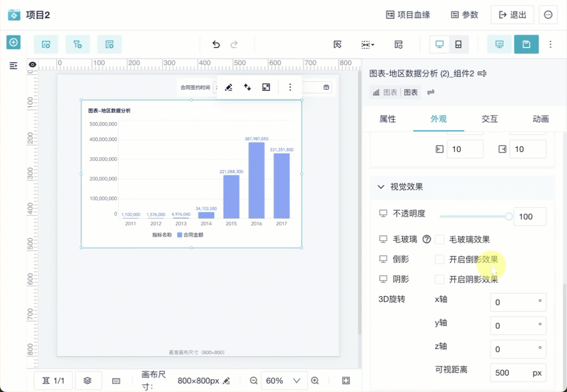Viewport: 567px width, 392px height.
Task: Adjust the 不透明度 opacity slider handle
Action: pyautogui.click(x=508, y=217)
